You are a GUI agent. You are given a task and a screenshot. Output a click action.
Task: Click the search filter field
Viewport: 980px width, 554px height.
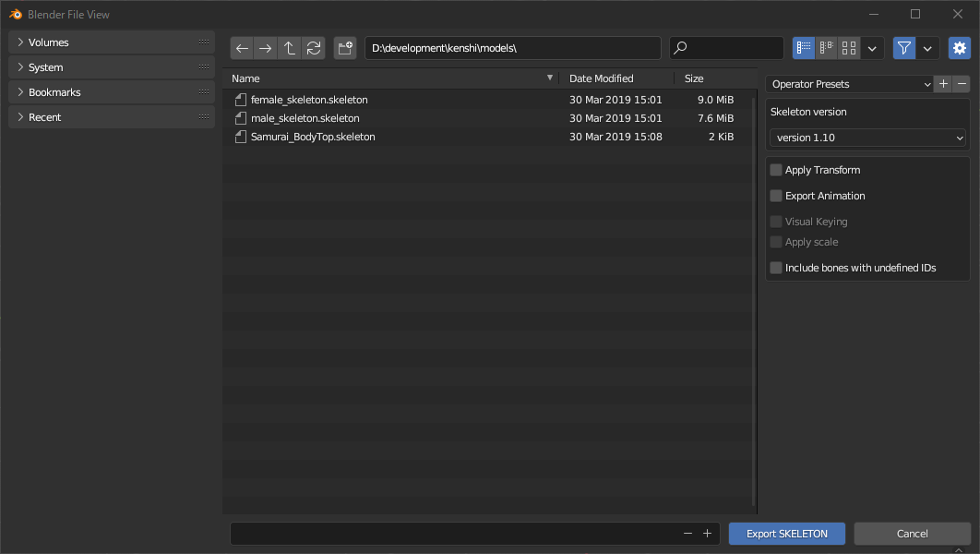726,48
